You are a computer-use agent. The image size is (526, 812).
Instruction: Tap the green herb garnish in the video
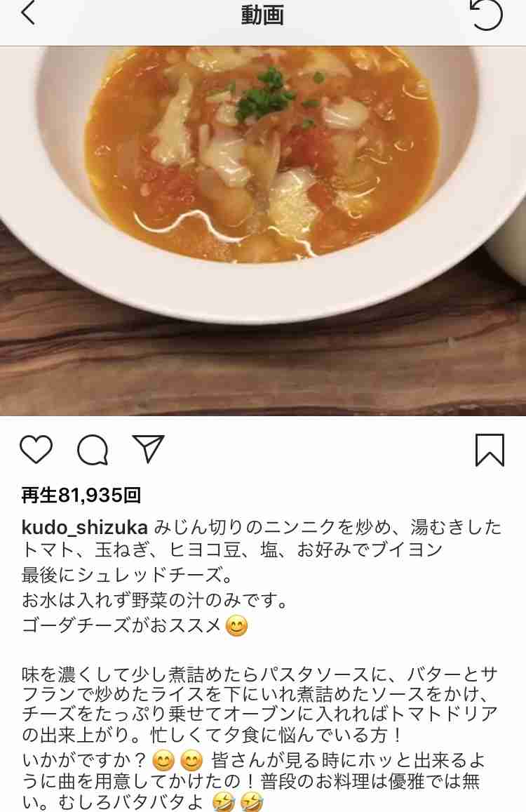pos(265,95)
